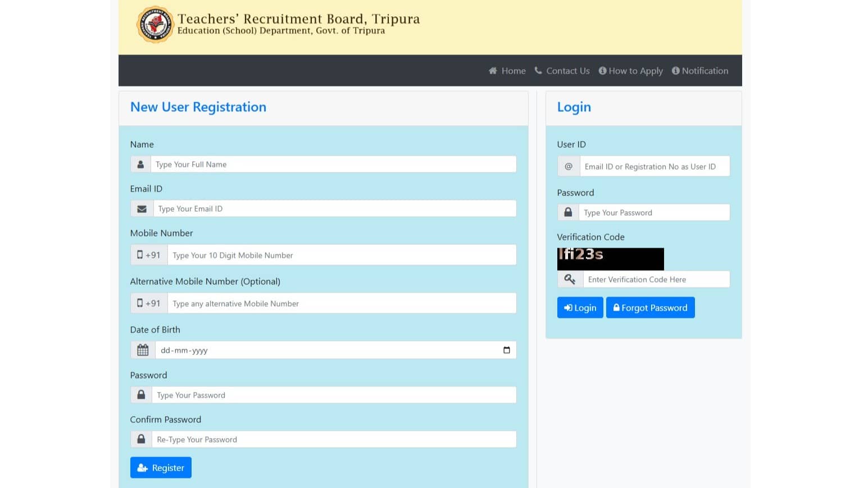The height and width of the screenshot is (488, 868).
Task: Click the envelope icon beside Email ID
Action: (142, 209)
